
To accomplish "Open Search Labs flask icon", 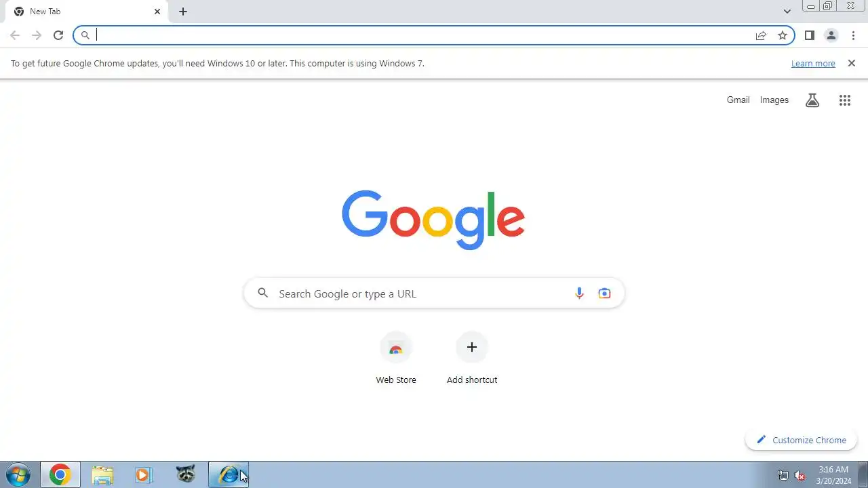I will pyautogui.click(x=812, y=100).
